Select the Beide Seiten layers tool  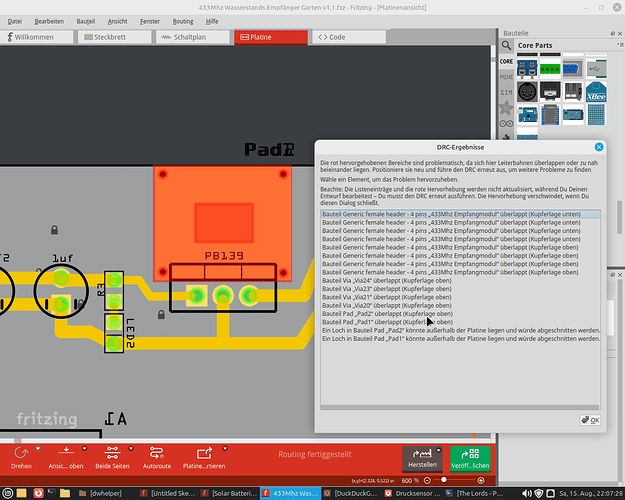(x=112, y=457)
